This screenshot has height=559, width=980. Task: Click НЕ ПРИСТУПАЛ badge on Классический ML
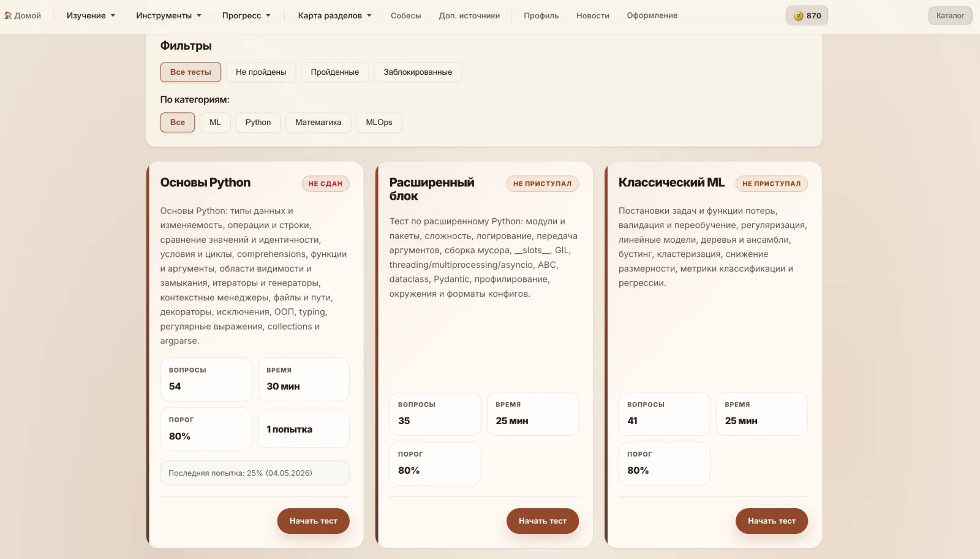(x=771, y=183)
